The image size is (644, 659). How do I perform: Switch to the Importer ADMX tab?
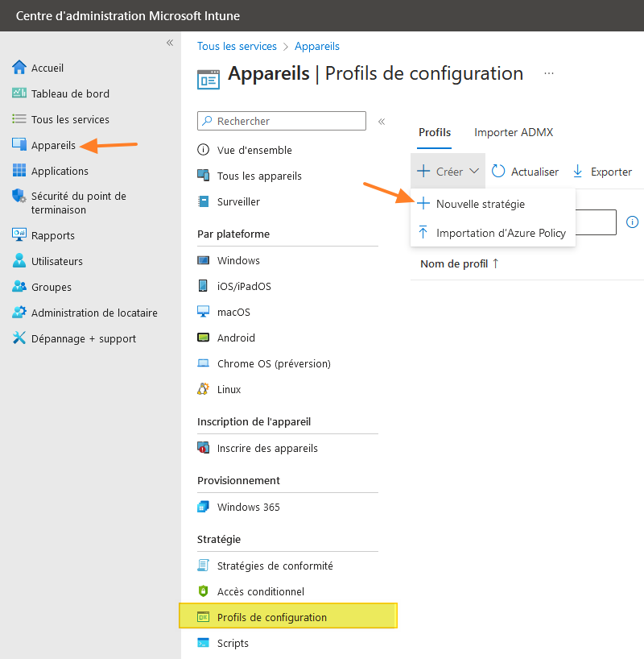pos(514,132)
